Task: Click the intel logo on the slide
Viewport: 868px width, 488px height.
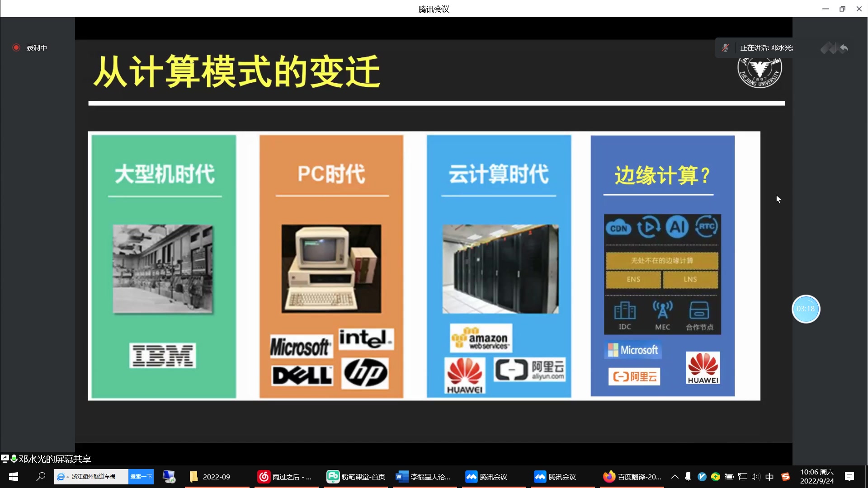Action: (366, 339)
